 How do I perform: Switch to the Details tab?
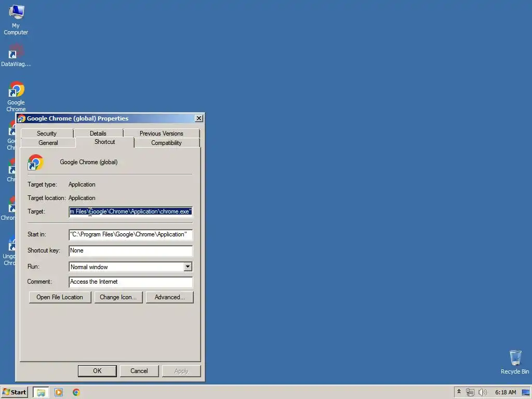click(x=98, y=134)
